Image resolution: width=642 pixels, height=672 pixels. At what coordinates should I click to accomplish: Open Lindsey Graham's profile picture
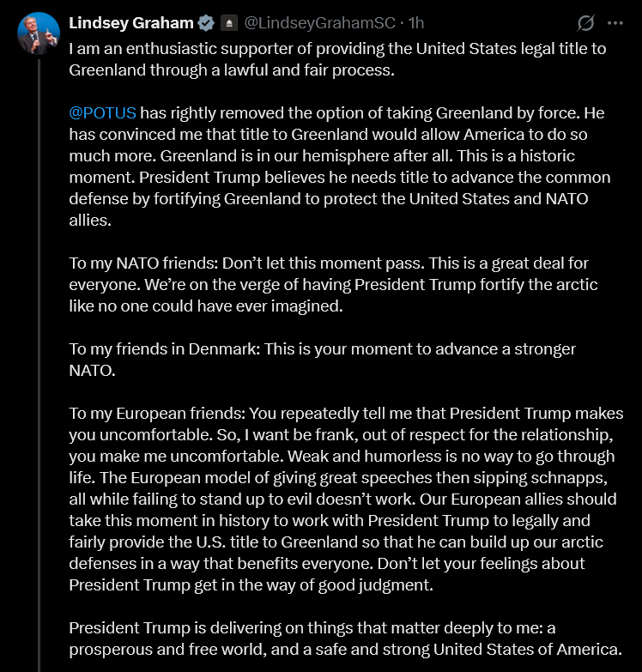(x=35, y=34)
